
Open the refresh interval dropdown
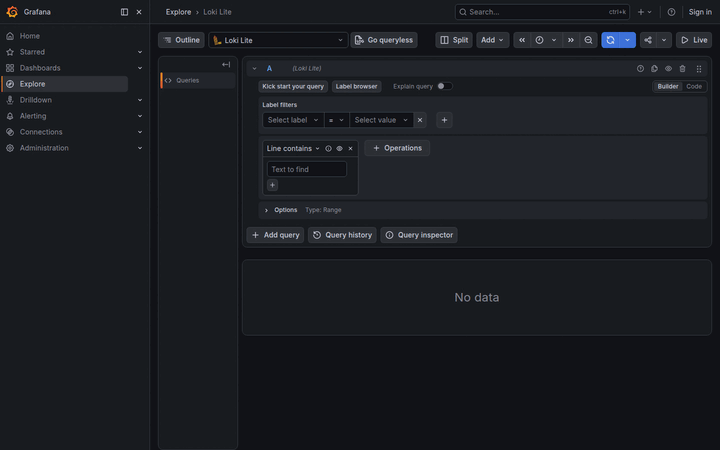coord(628,40)
